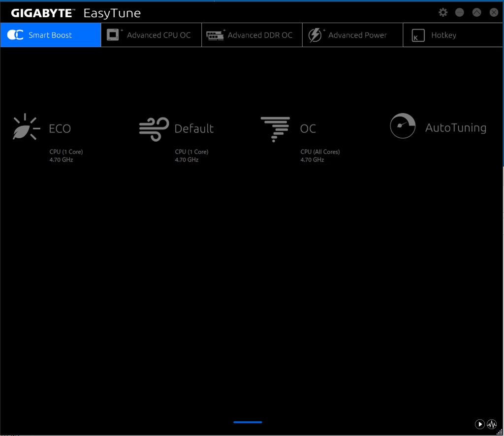Click the play arrow icon at bottom

tap(479, 424)
